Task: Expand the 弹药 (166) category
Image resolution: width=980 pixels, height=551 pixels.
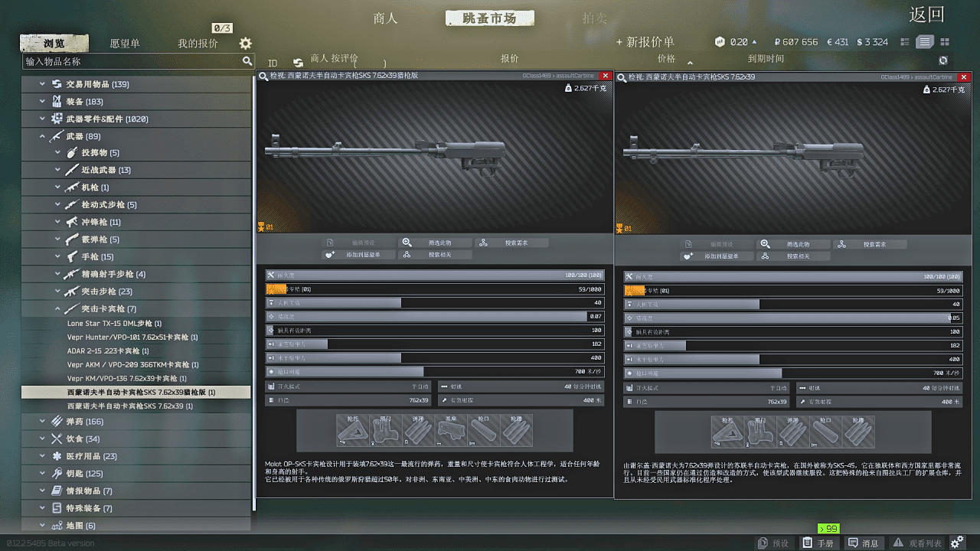Action: coord(43,421)
